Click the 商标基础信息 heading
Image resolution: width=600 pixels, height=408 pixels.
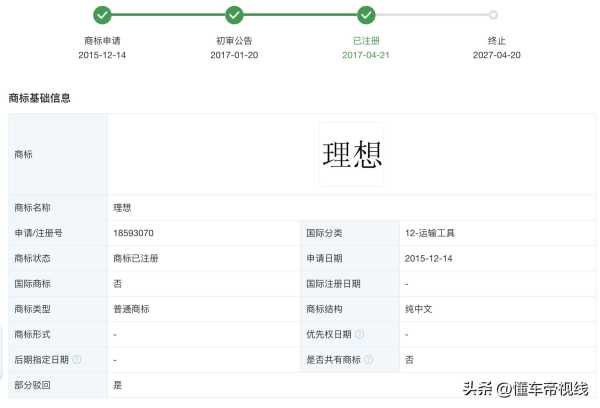pyautogui.click(x=39, y=98)
